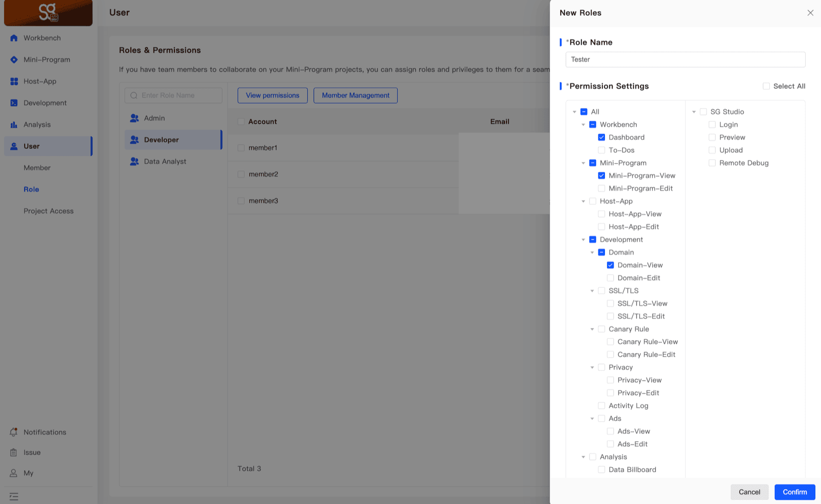Collapse the SSL/TLS tree node arrow
The height and width of the screenshot is (504, 821).
click(592, 291)
